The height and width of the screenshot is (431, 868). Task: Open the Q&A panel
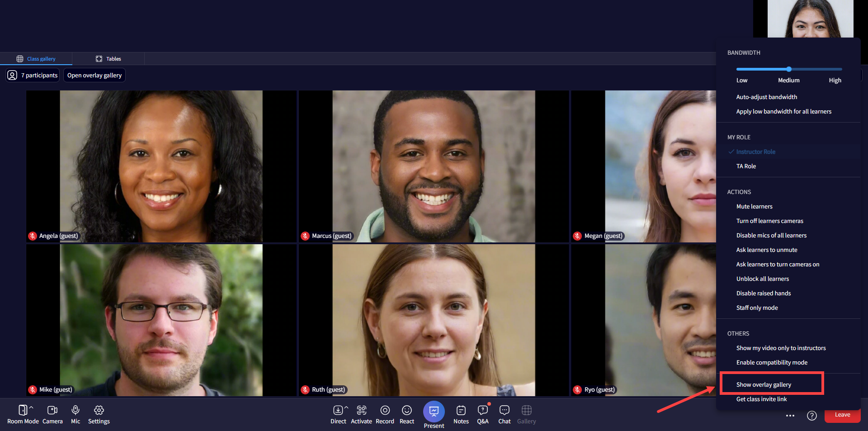pos(483,414)
